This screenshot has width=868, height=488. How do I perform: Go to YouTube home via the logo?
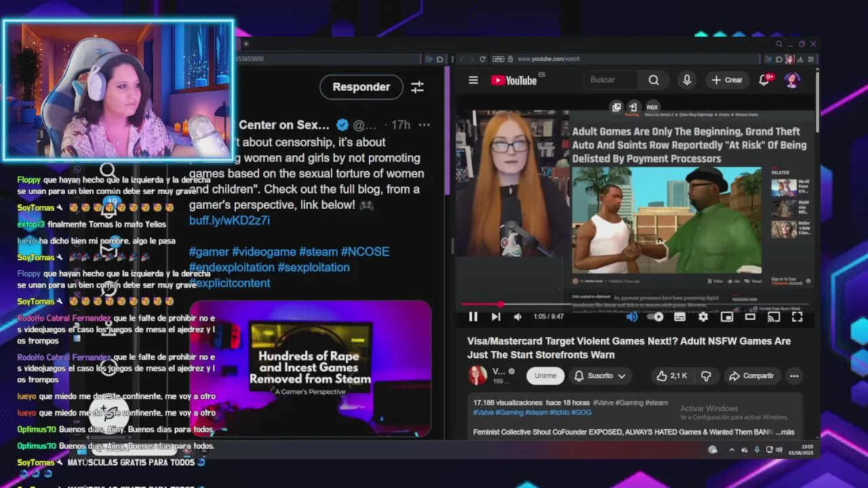[514, 80]
